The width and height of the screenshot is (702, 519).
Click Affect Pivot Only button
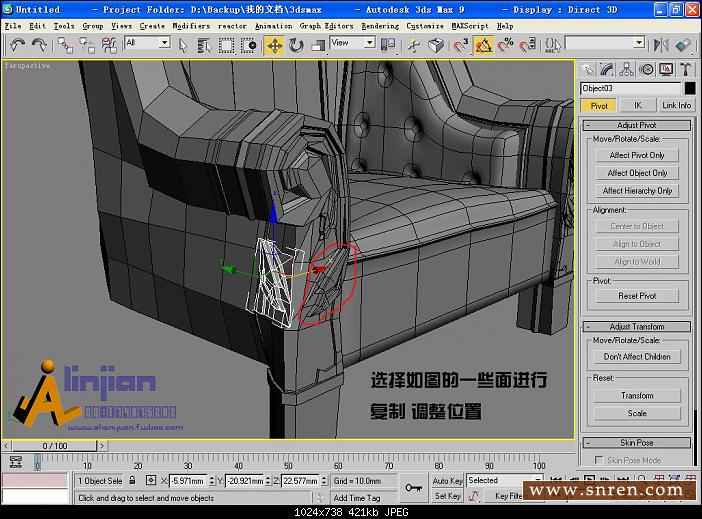[637, 155]
